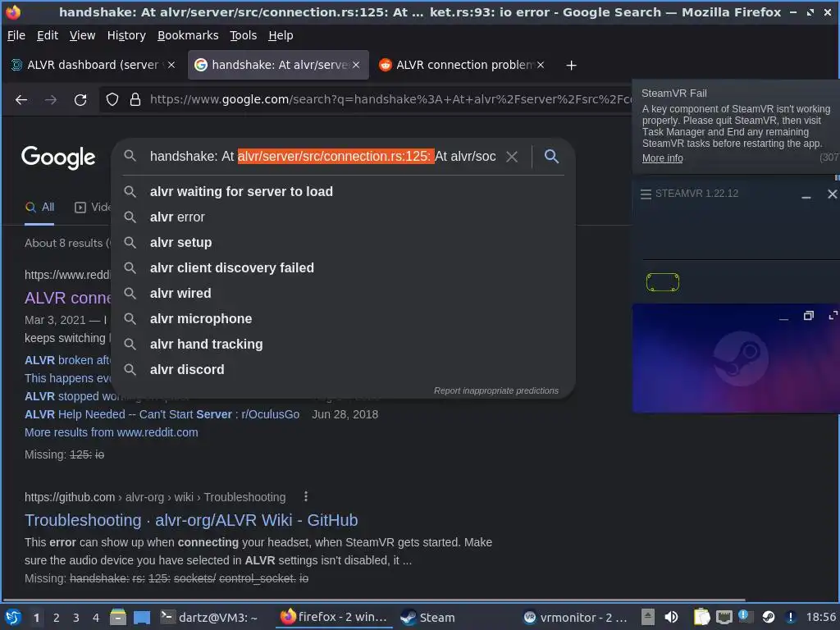
Task: Close the handshake Google search tab
Action: [356, 65]
